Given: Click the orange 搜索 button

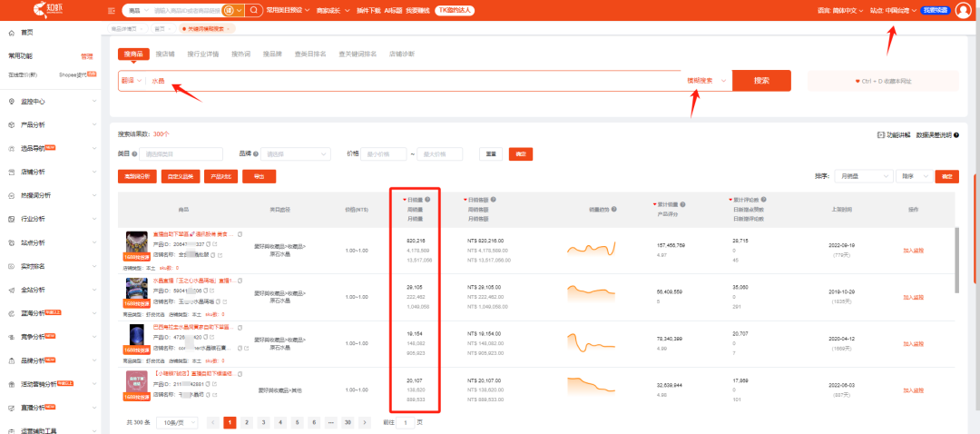Looking at the screenshot, I should pyautogui.click(x=761, y=81).
